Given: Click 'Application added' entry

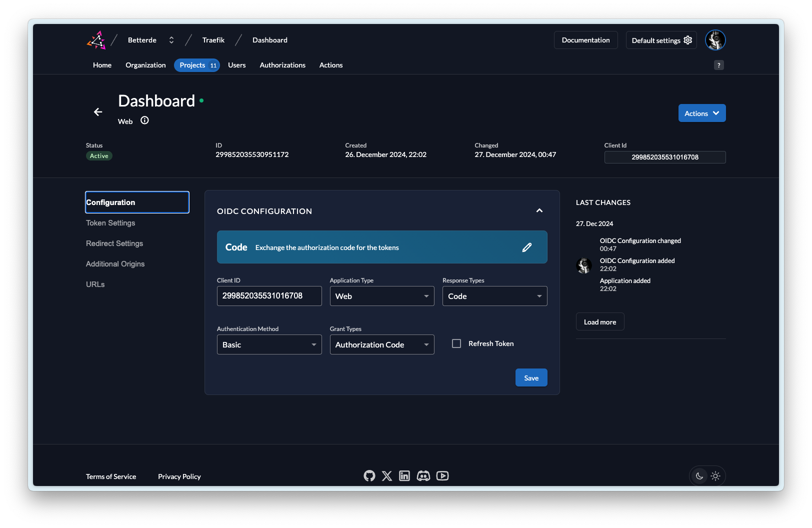Looking at the screenshot, I should [625, 280].
